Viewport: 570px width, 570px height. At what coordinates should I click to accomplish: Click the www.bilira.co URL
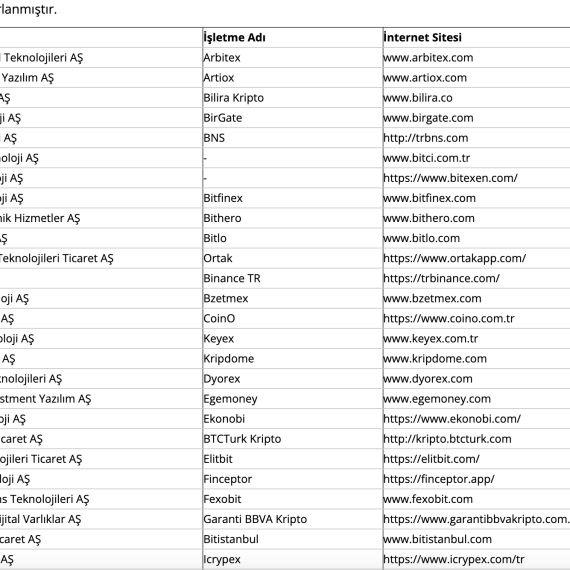coord(418,98)
